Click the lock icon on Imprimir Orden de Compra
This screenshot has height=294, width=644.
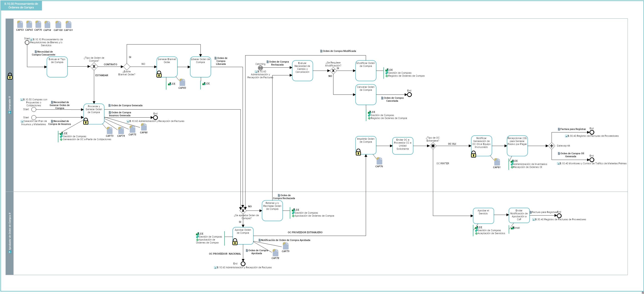[x=358, y=152]
